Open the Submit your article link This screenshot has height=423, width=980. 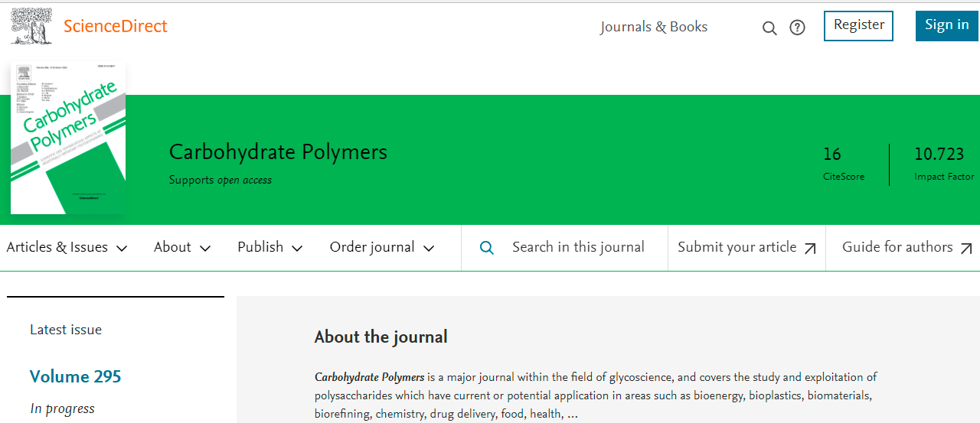[737, 247]
